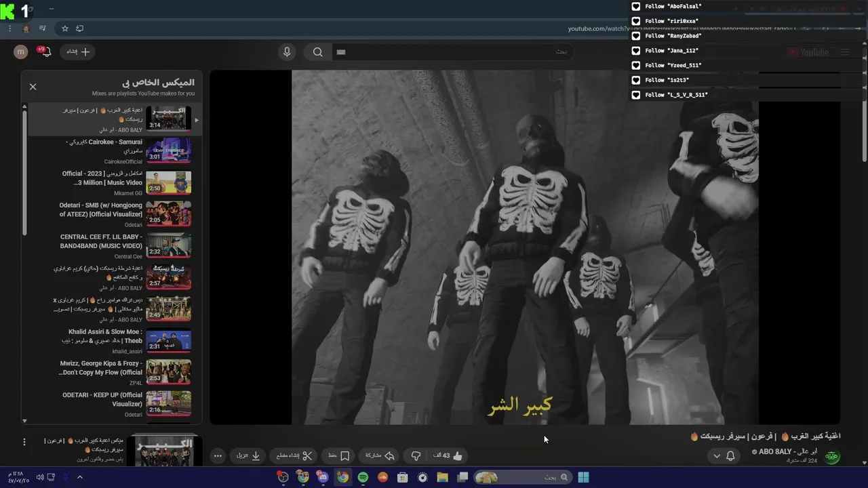Open options dots beside bottom mix card
868x488 pixels.
click(24, 442)
